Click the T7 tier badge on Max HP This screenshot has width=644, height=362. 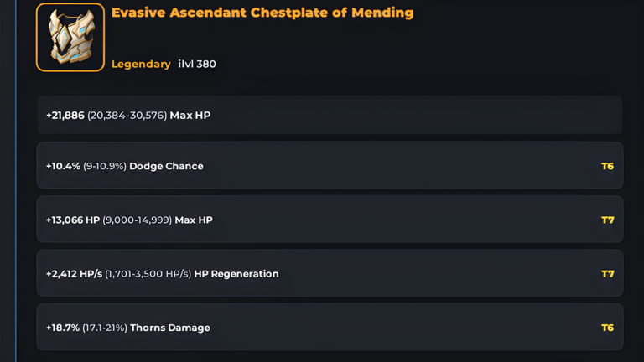click(607, 220)
